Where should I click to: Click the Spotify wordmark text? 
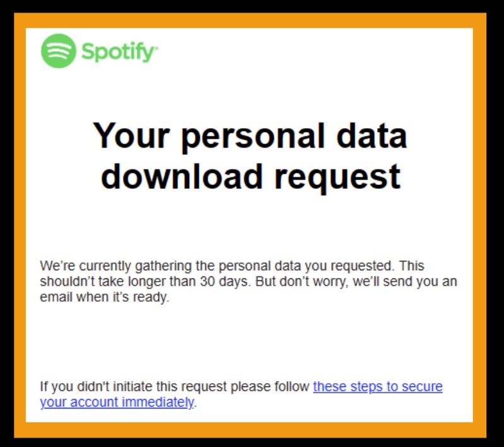tap(119, 52)
